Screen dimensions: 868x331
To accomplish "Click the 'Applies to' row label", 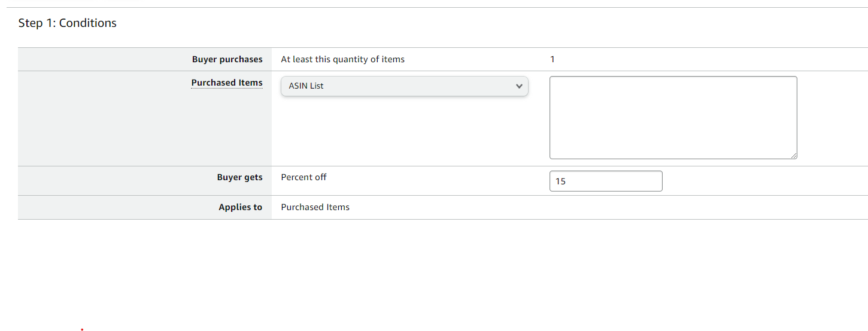I will [240, 207].
